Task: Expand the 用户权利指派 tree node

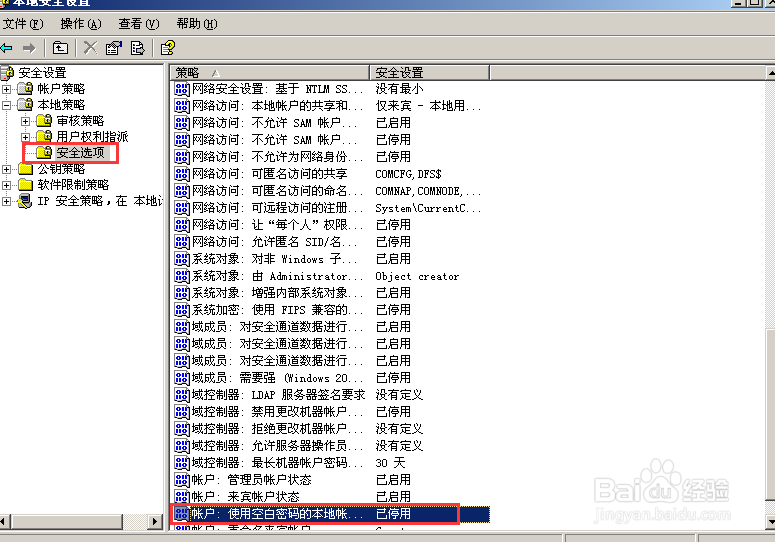Action: [x=25, y=137]
